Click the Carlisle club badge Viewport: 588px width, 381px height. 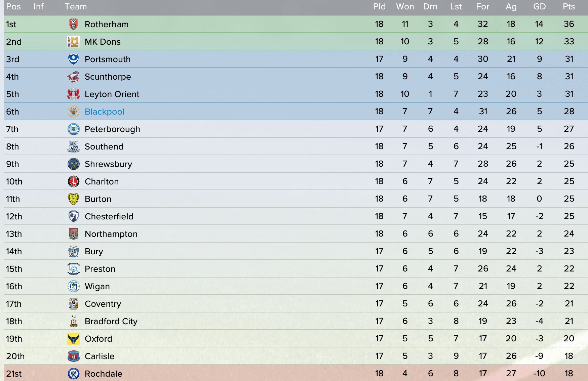[73, 356]
